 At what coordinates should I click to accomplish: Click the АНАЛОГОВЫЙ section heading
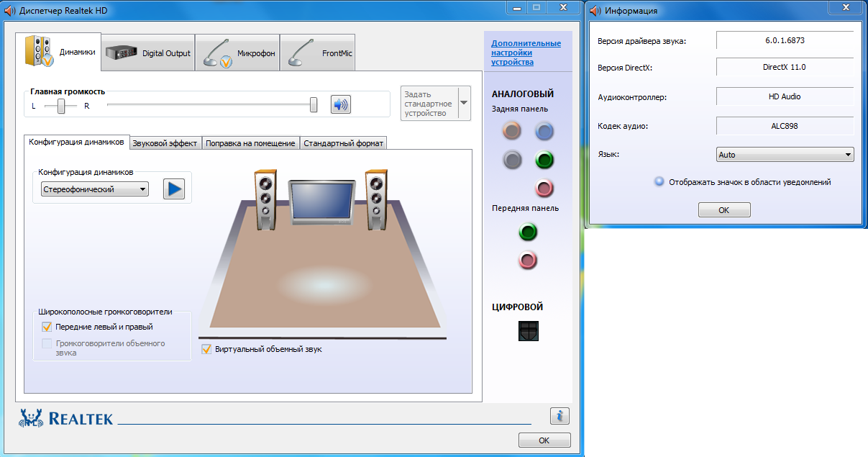[x=523, y=94]
